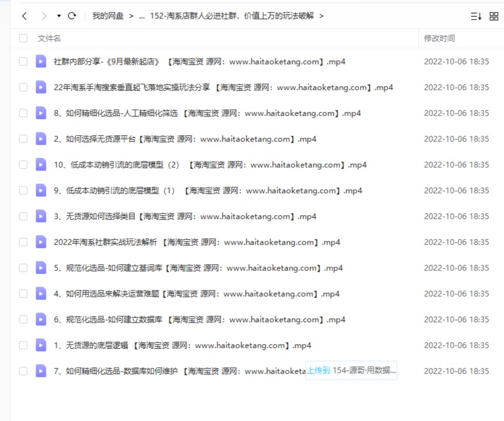Check the box for 6、规范化选品-如何建立数据库
504x421 pixels.
[23, 319]
